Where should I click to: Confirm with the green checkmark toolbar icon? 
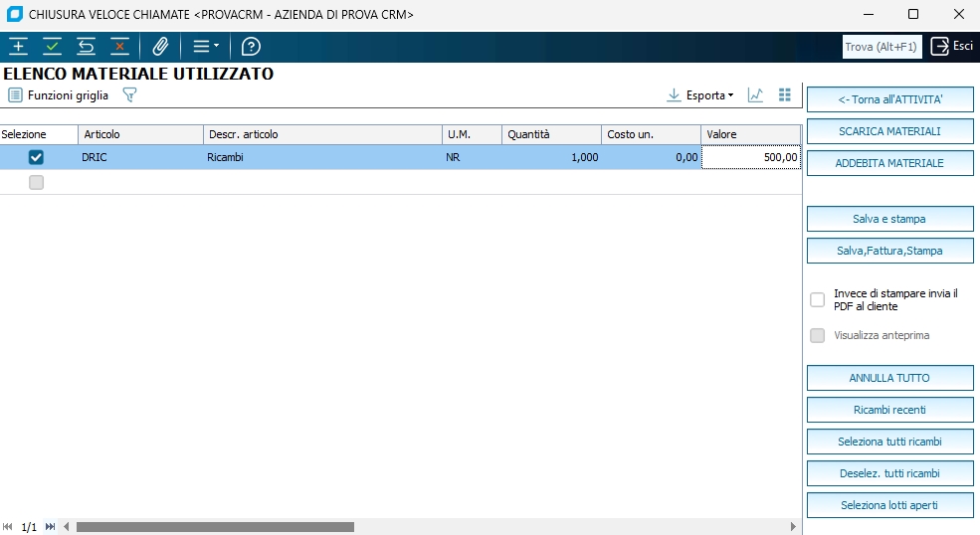pos(52,47)
